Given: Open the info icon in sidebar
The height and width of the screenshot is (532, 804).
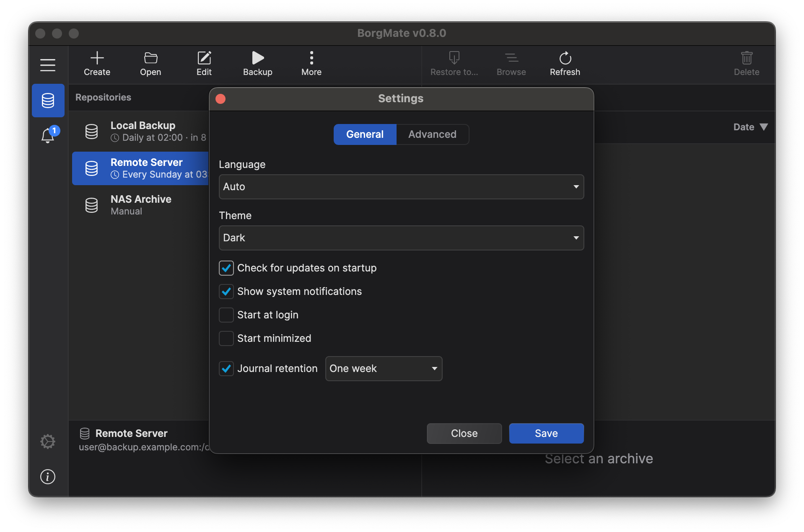Looking at the screenshot, I should click(48, 477).
